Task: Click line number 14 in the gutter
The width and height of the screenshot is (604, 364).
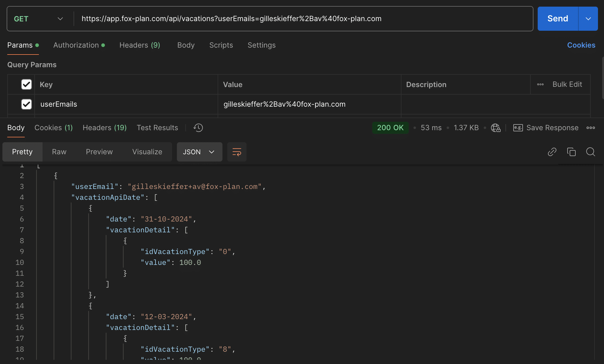Action: pyautogui.click(x=20, y=306)
